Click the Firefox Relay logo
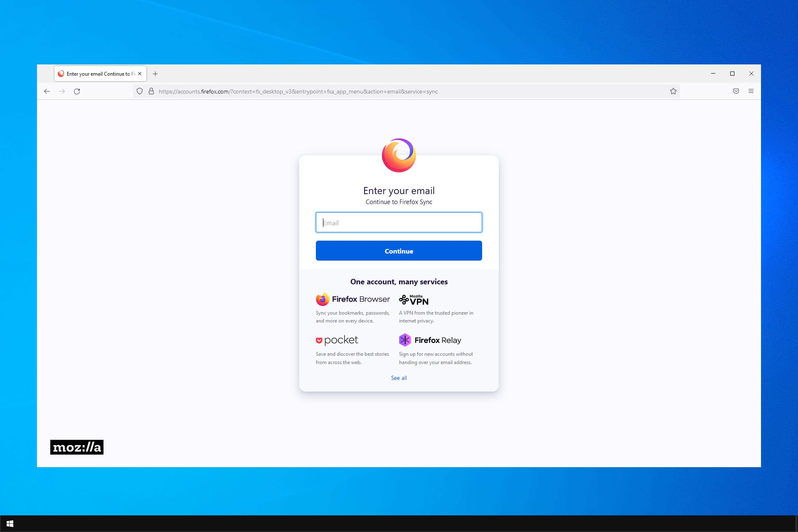Viewport: 798px width, 532px height. (430, 340)
